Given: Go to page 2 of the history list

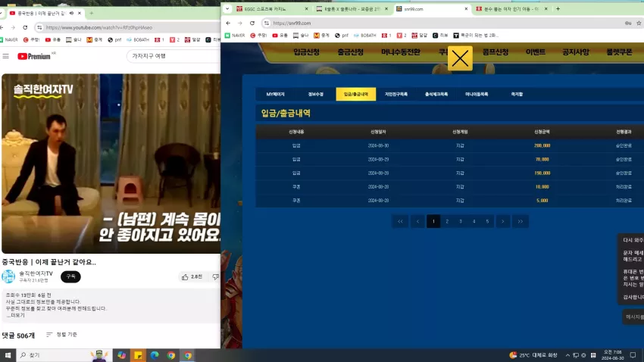Looking at the screenshot, I should pyautogui.click(x=447, y=222).
